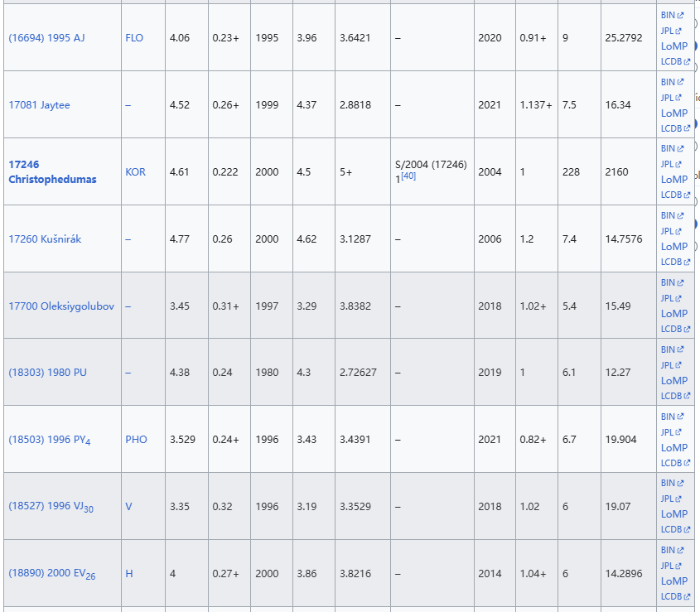Click LCDB external-link icon in Christophedumas row
The image size is (700, 612).
click(687, 195)
